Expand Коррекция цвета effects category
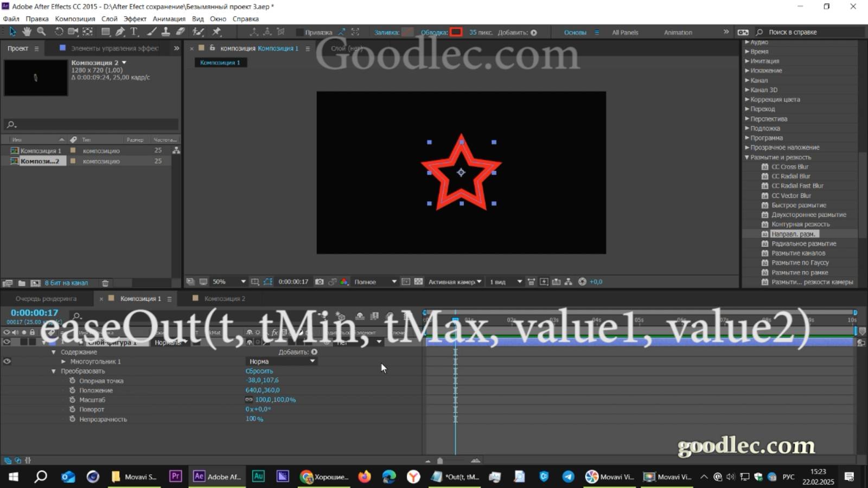Screen dimensions: 868x488 (747, 99)
